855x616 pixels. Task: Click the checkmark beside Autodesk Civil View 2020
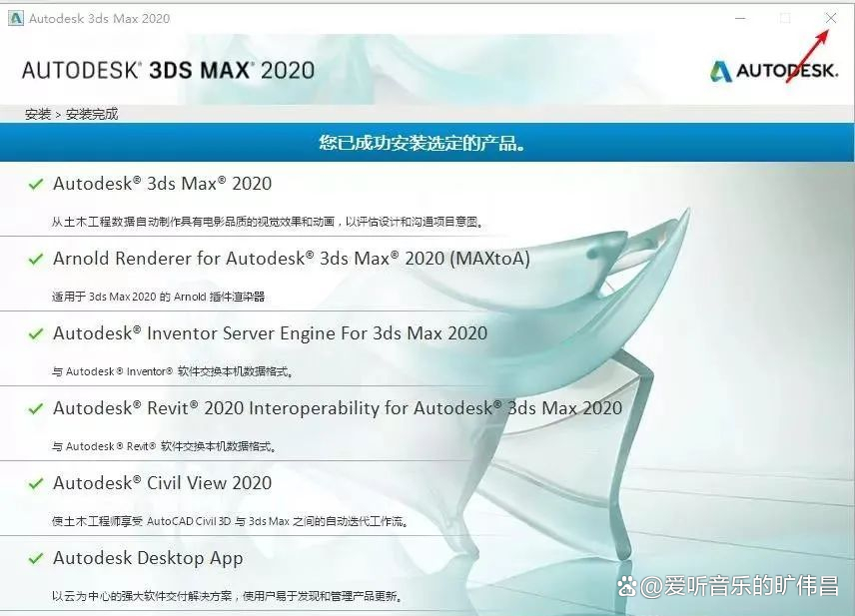click(x=36, y=483)
